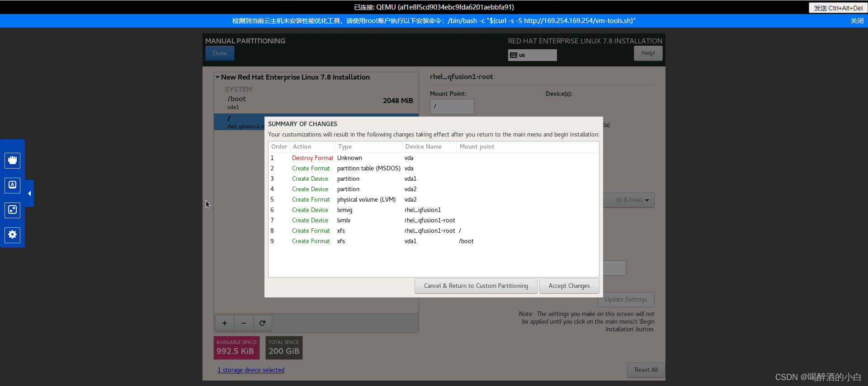Click the hand/touch icon in left sidebar
The image size is (868, 386).
tap(13, 160)
